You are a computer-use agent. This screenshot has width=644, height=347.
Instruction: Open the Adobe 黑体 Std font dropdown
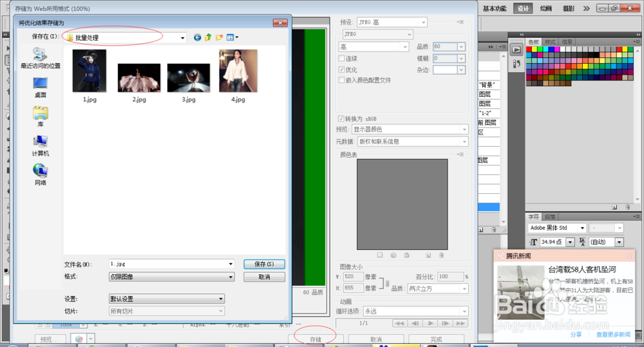click(x=556, y=227)
